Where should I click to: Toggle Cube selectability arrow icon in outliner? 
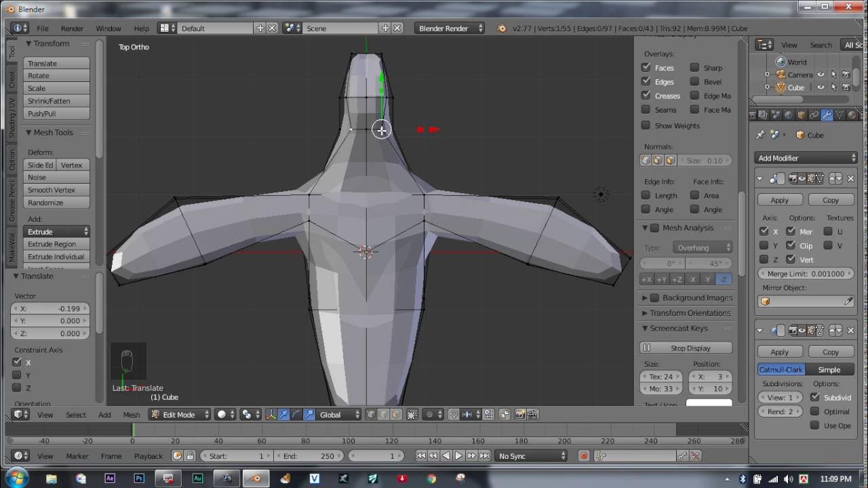click(x=833, y=87)
